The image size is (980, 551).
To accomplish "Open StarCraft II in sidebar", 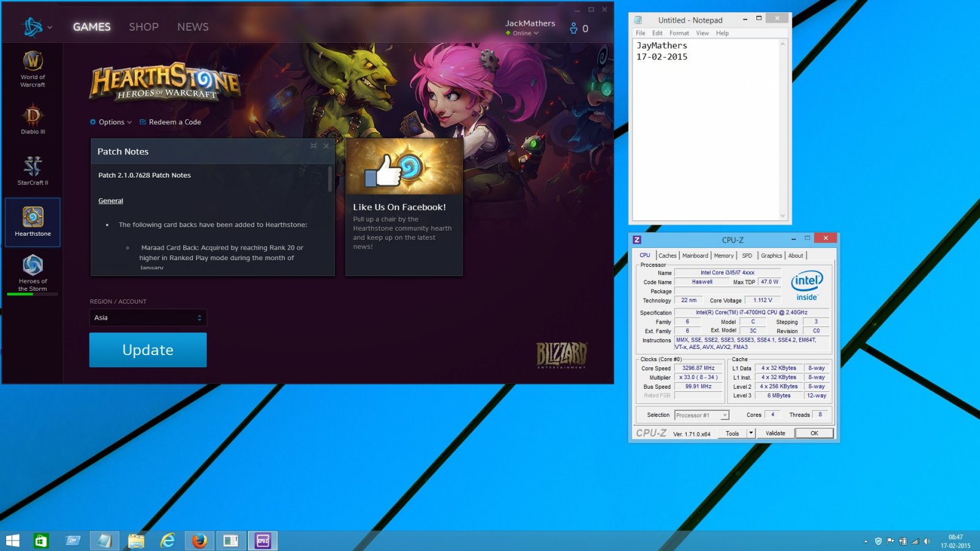I will pyautogui.click(x=32, y=170).
